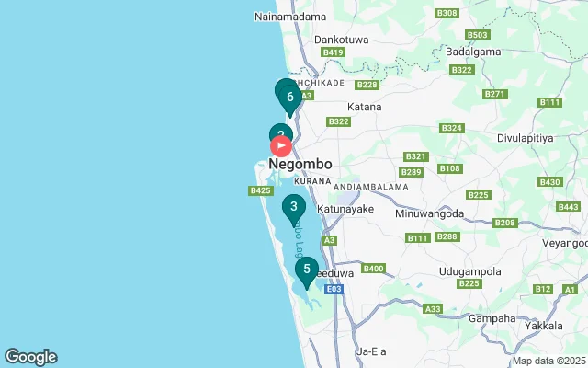This screenshot has height=368, width=588.
Task: Click the red flag marker
Action: (x=281, y=146)
